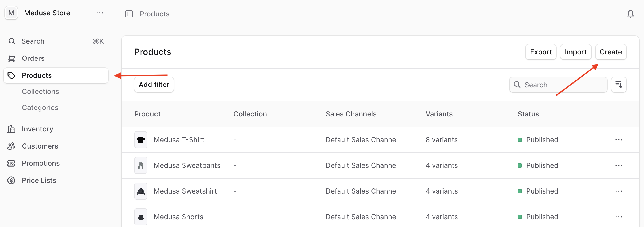
Task: Open the Medusa T-Shirt product
Action: pos(179,140)
